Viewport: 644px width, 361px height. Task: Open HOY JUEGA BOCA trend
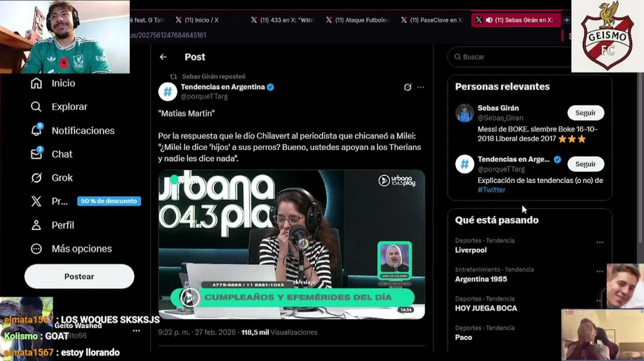486,308
